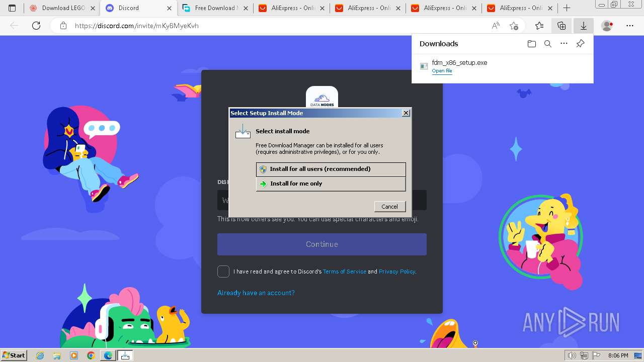This screenshot has width=644, height=362.
Task: Click the address bar URL
Action: click(x=137, y=26)
